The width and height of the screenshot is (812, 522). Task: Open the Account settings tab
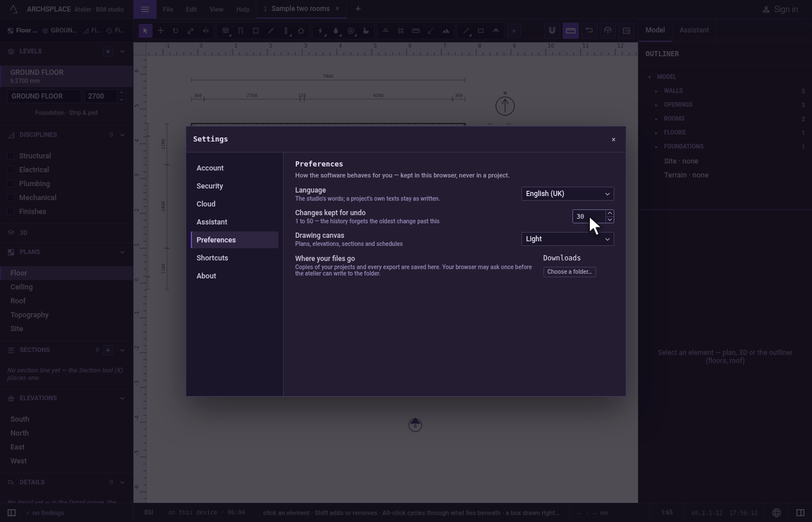pyautogui.click(x=234, y=168)
